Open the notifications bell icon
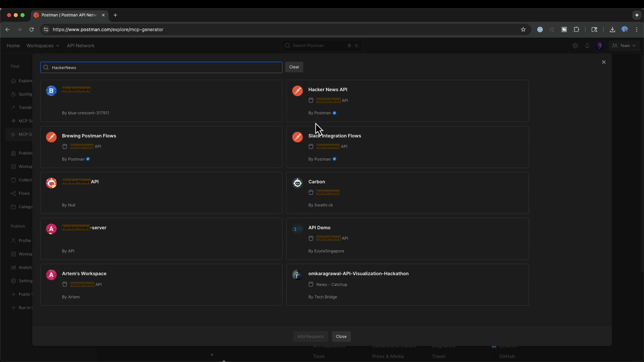 tap(587, 46)
